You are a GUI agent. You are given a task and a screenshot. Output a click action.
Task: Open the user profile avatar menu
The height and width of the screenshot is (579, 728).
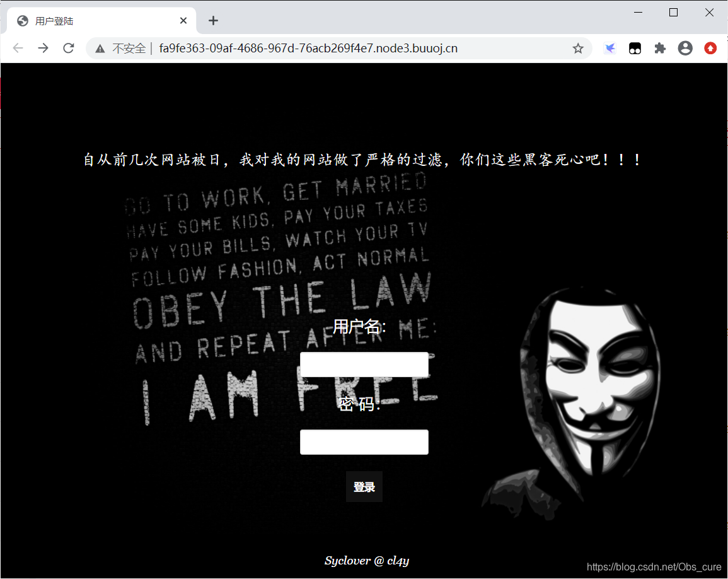[685, 49]
